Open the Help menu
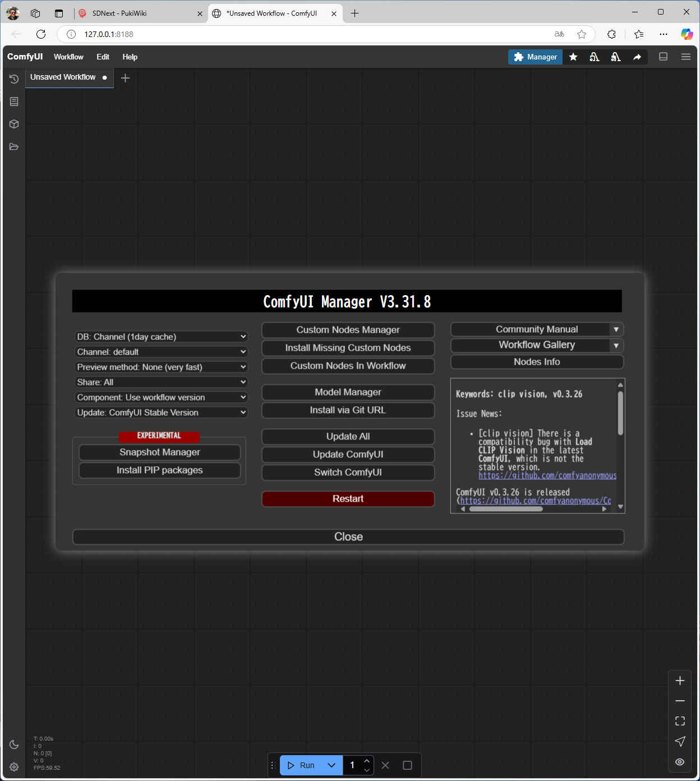 point(130,57)
